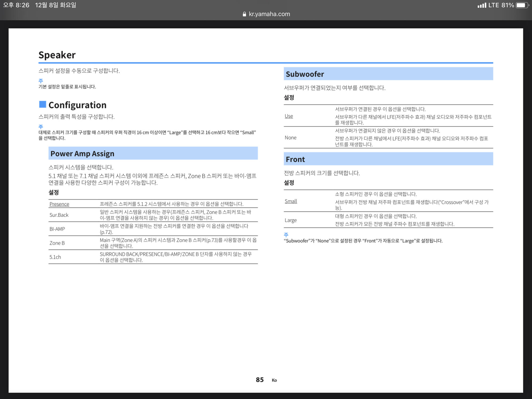Click the blue note marker under Configuration
This screenshot has height=399, width=532.
(x=41, y=127)
